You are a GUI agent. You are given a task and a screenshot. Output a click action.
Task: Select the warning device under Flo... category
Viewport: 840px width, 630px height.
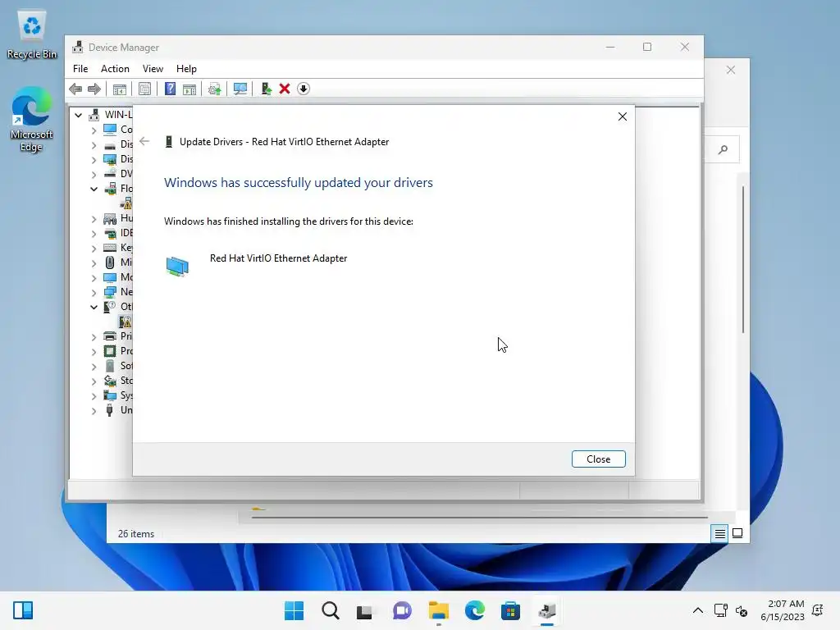coord(126,203)
